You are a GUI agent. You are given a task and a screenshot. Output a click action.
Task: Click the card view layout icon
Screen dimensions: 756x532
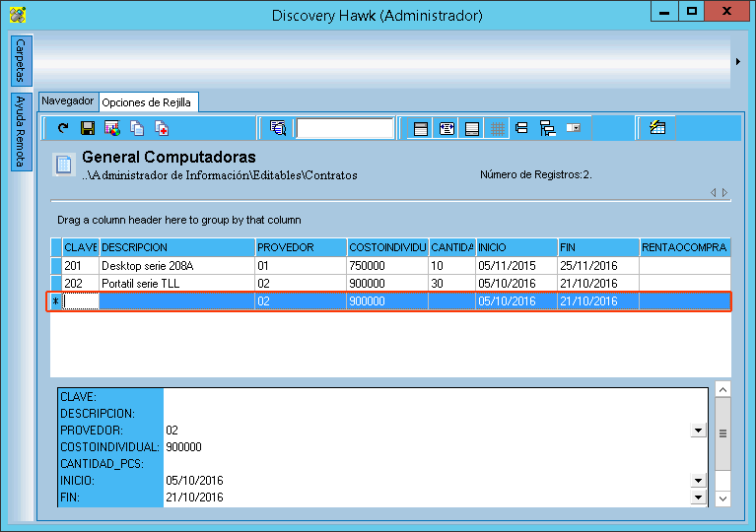point(521,128)
